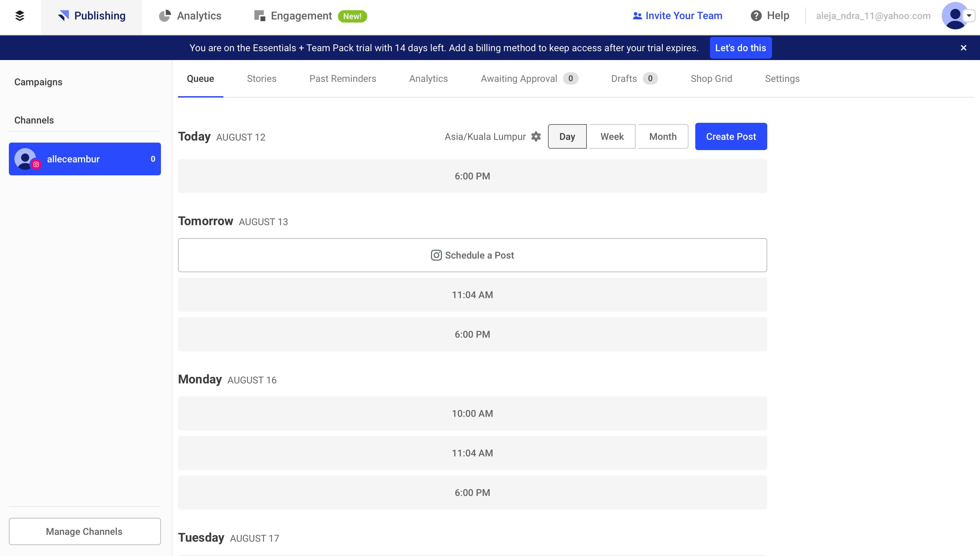Click the Invite Your Team link
The width and height of the screenshot is (980, 556).
(678, 16)
